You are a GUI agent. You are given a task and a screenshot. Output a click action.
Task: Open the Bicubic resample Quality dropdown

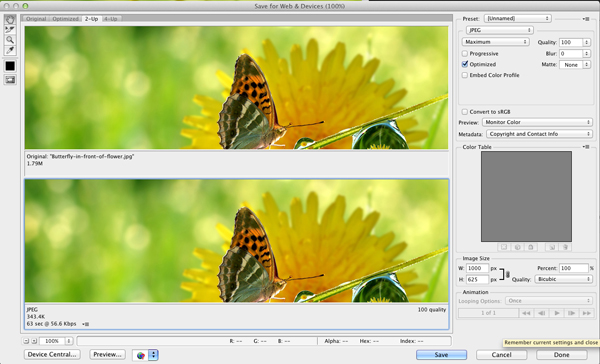564,279
